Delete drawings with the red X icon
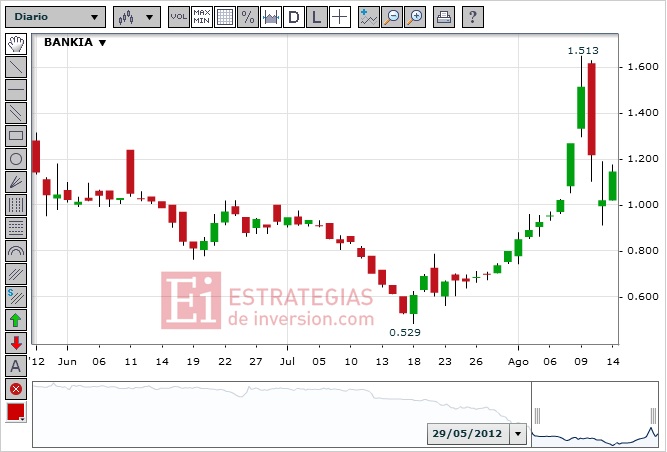Screen dimensions: 667x452 click(16, 389)
